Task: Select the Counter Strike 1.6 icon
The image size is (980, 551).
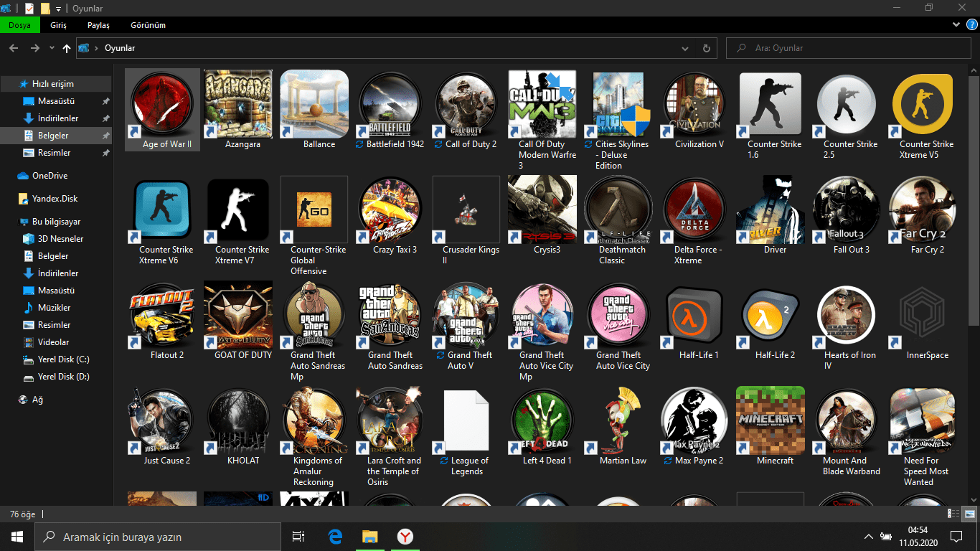Action: click(771, 104)
